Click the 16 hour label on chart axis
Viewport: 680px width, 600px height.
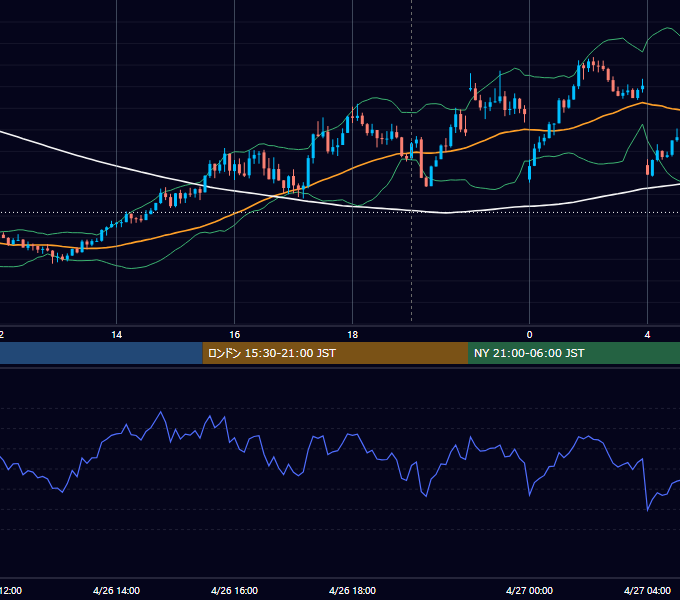pyautogui.click(x=235, y=335)
